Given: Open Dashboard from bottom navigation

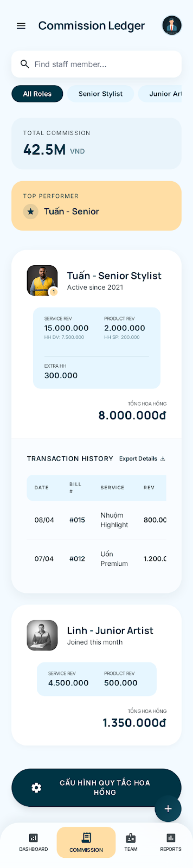Looking at the screenshot, I should pos(33,842).
